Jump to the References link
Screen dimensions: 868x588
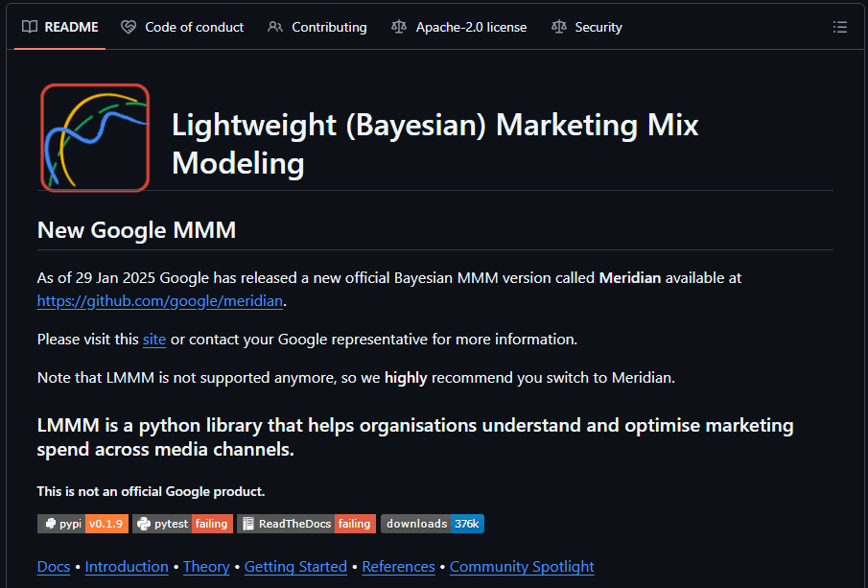(399, 566)
